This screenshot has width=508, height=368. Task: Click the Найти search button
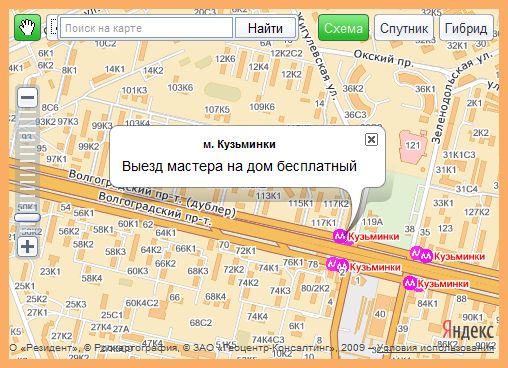[x=265, y=28]
